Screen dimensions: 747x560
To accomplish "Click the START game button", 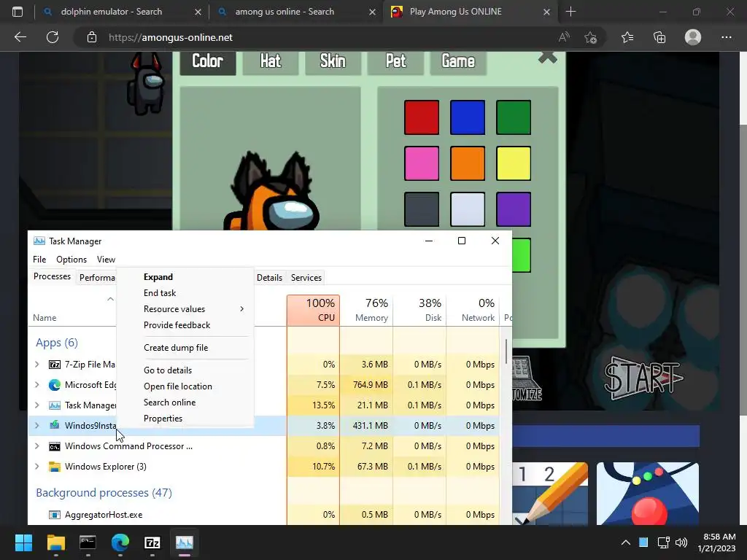I will 643,378.
